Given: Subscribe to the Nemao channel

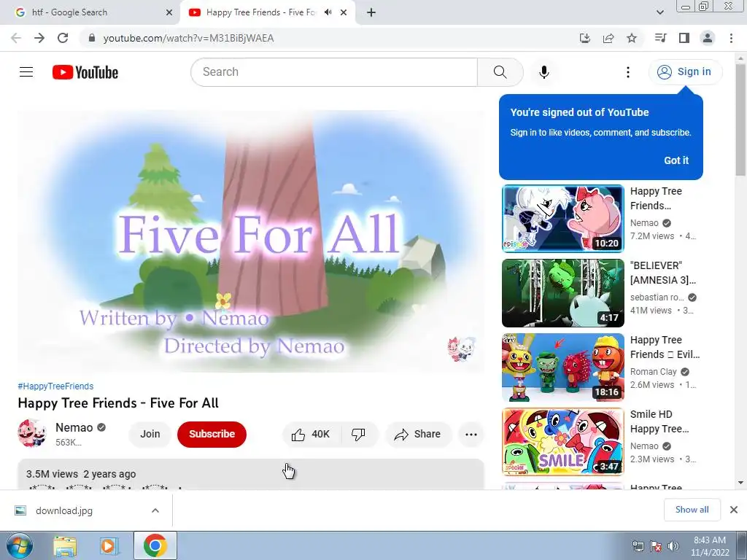Looking at the screenshot, I should (212, 434).
